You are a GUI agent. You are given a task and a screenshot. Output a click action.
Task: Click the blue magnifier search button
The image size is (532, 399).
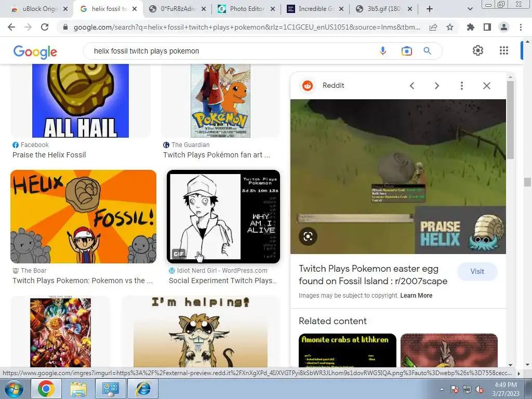tap(427, 51)
